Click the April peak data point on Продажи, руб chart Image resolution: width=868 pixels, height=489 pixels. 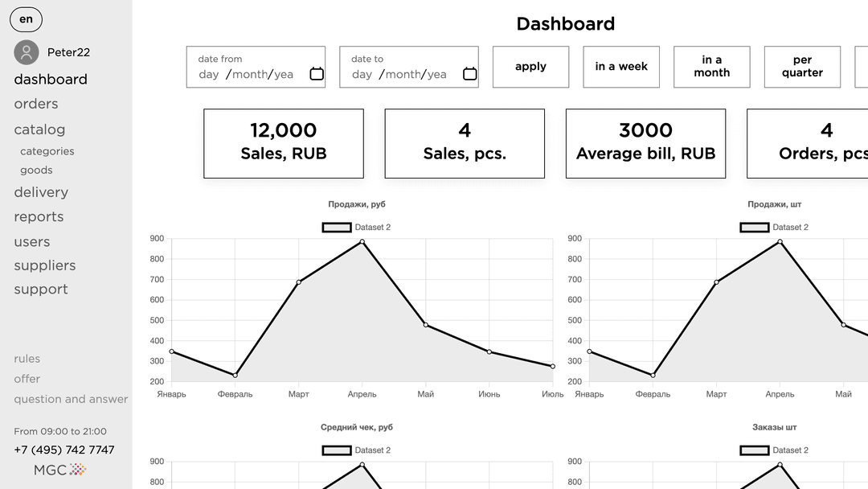coord(362,241)
